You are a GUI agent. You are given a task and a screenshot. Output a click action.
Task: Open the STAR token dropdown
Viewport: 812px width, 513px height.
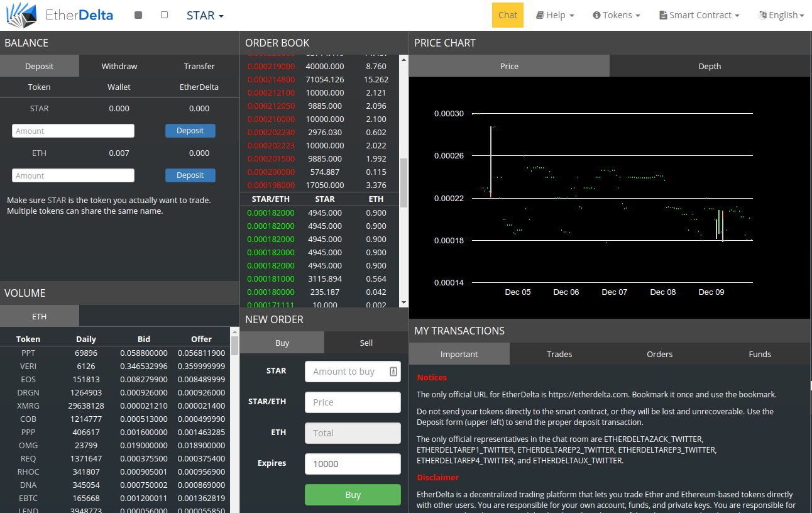tap(205, 15)
